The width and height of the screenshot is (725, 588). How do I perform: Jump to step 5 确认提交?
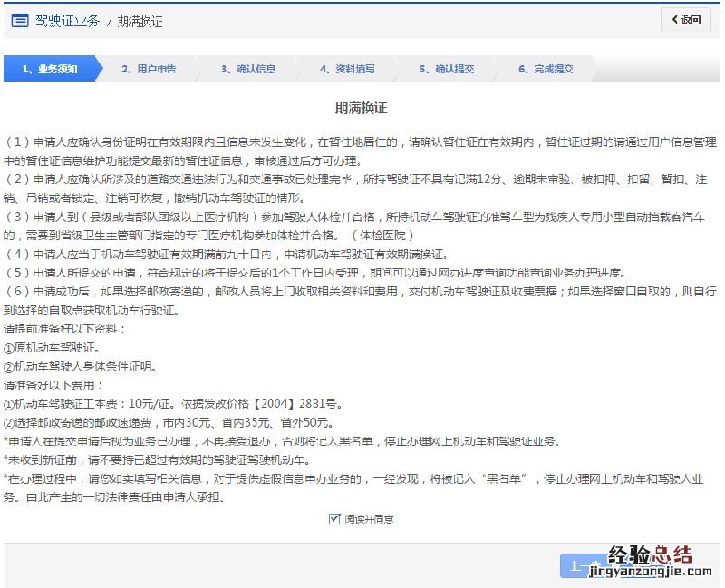(x=447, y=69)
